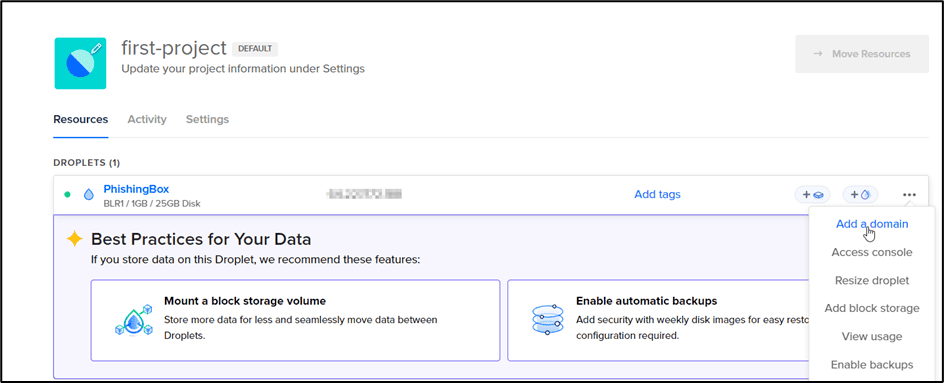Choose Resize droplet menu entry
Screen dimensions: 944x383
872,281
